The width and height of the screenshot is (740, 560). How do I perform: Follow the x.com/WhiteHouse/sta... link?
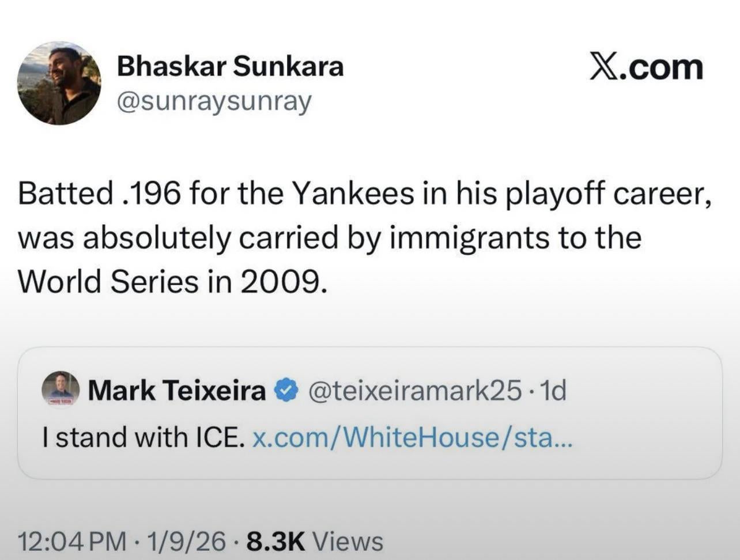[x=413, y=438]
